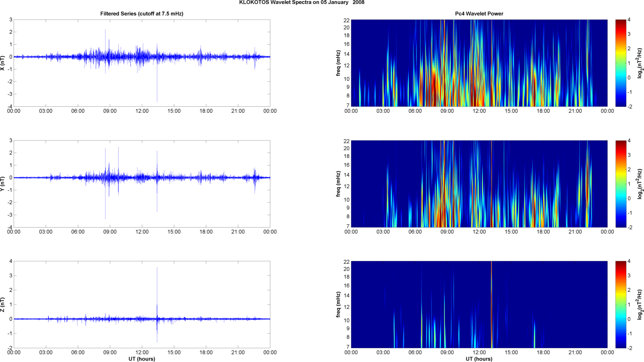Click UT (hours) label under the Z wavelet spectrogram

(x=479, y=359)
